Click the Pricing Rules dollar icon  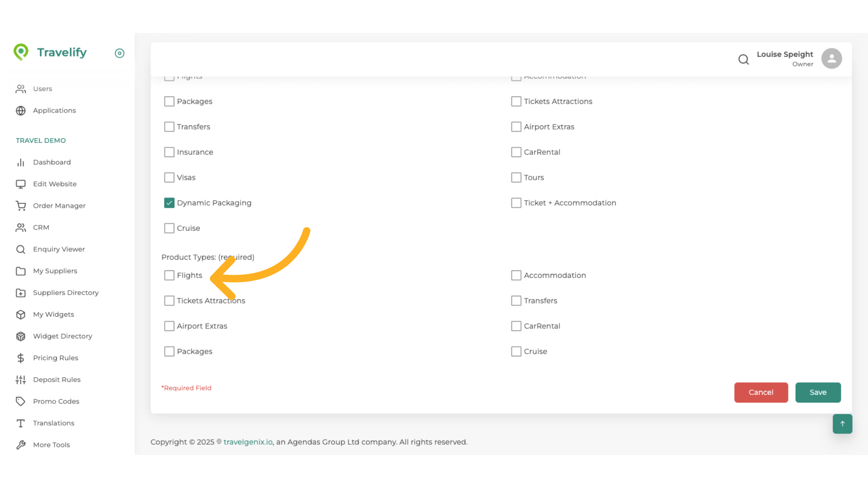[21, 358]
